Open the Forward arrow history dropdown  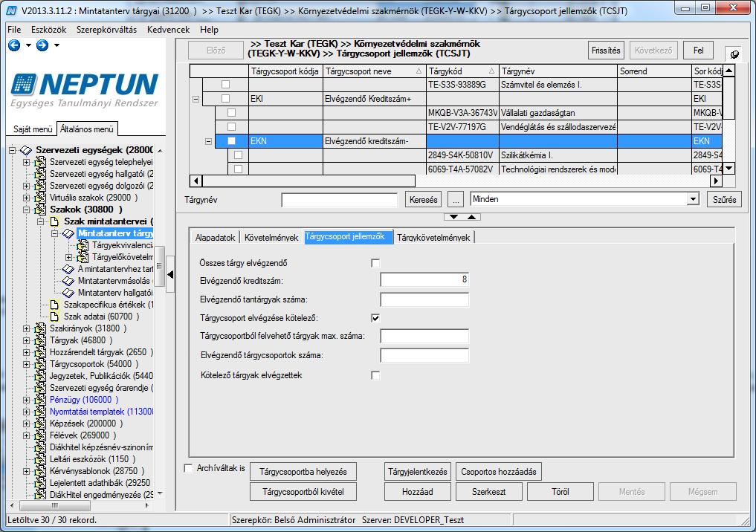tap(56, 45)
